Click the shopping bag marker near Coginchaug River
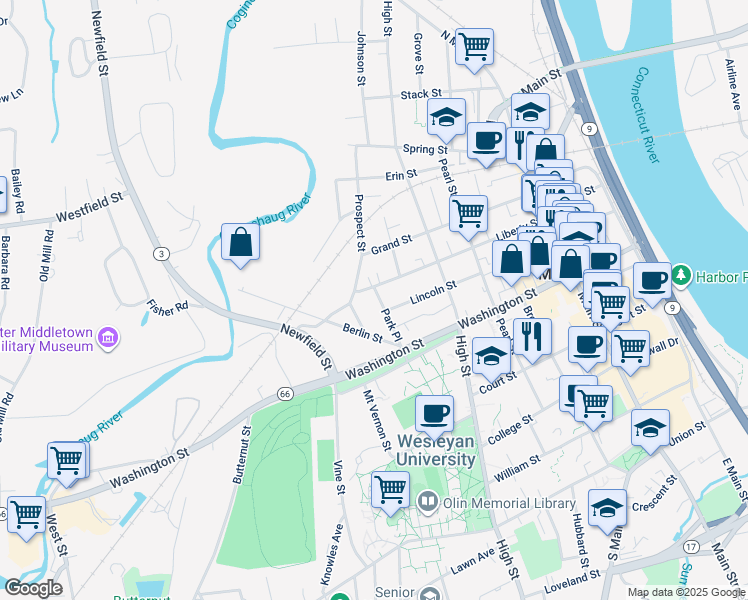The image size is (748, 600). pyautogui.click(x=240, y=243)
